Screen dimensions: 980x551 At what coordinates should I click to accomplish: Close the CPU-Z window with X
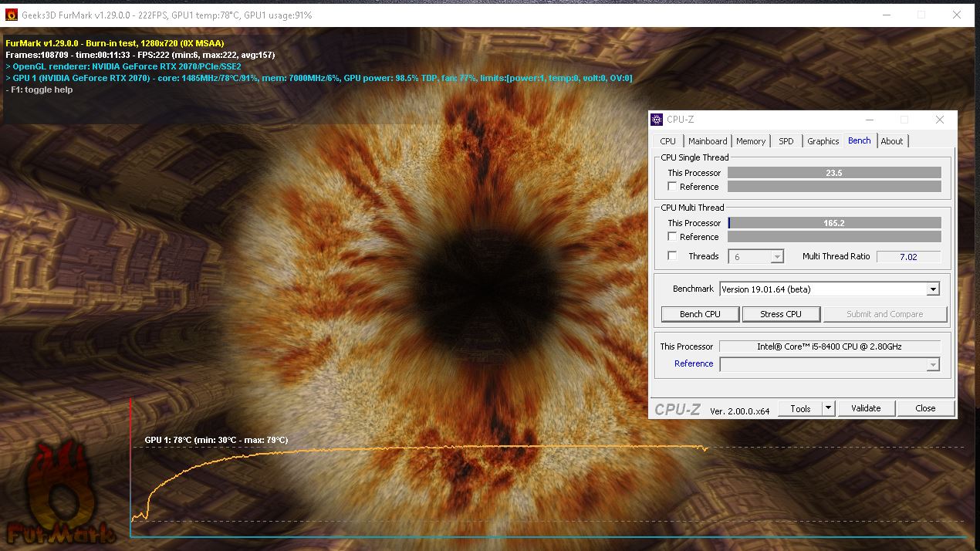coord(939,120)
